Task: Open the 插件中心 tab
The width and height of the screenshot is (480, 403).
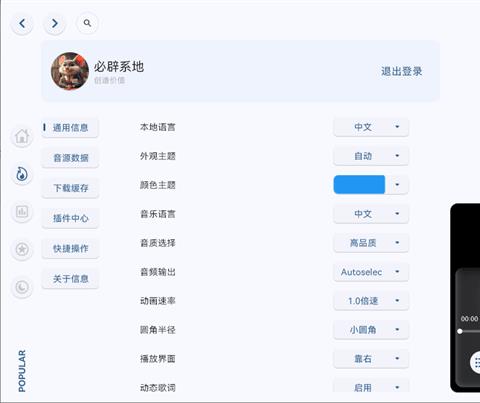Action: click(x=70, y=218)
